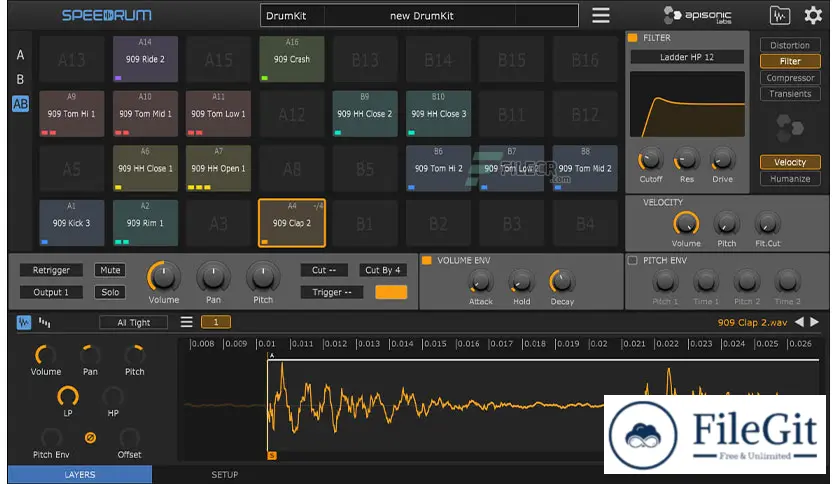Switch to waveform view icon in layer bar
The width and height of the screenshot is (836, 484).
coord(23,322)
